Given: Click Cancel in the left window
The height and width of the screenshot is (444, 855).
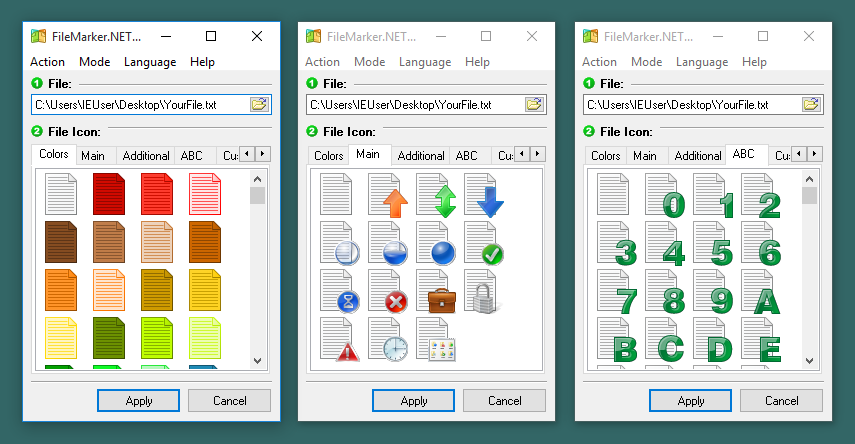Looking at the screenshot, I should click(230, 400).
